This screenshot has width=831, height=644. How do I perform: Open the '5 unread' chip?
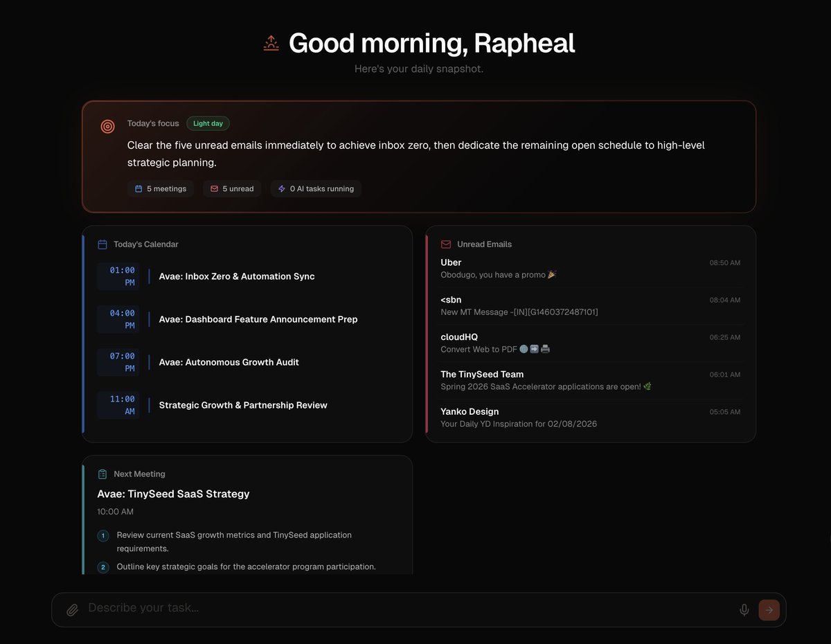tap(232, 188)
